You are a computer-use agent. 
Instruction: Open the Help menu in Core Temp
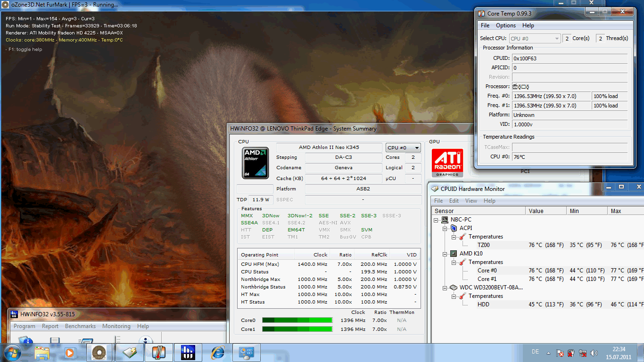[528, 25]
